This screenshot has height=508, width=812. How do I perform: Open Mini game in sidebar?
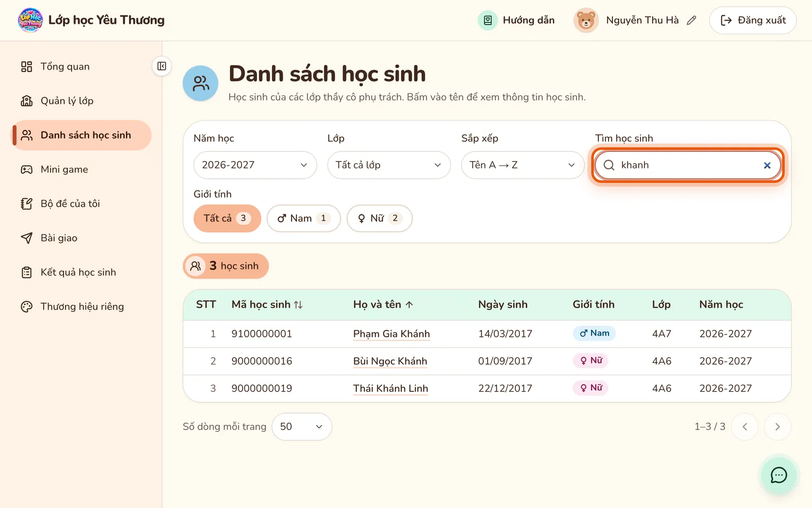click(x=82, y=169)
